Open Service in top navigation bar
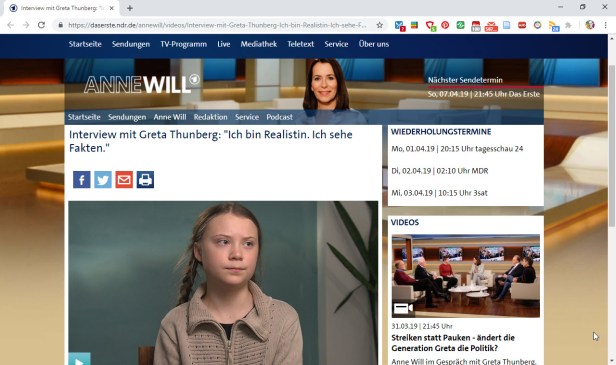 [336, 44]
